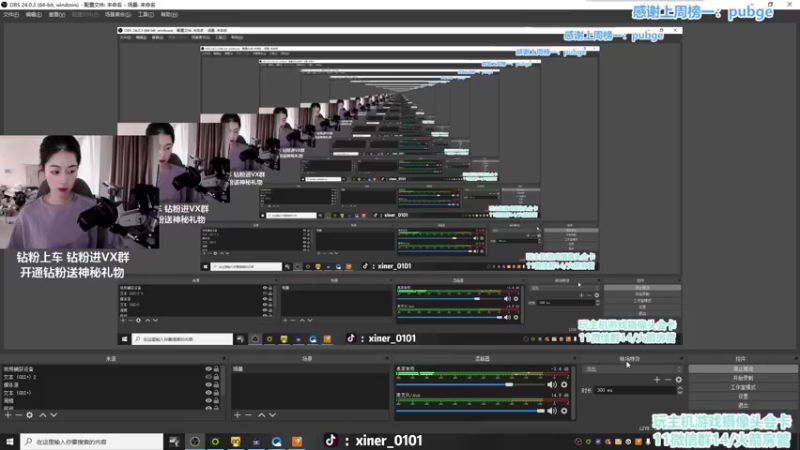Image resolution: width=800 pixels, height=450 pixels.
Task: Click the 退出 exit button
Action: point(743,406)
